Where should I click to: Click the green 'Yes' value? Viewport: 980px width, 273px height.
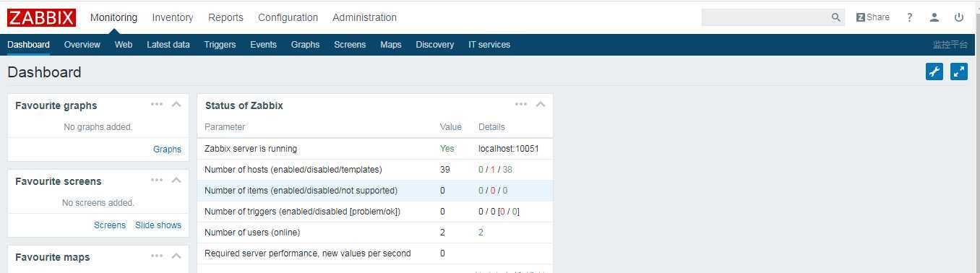point(447,149)
